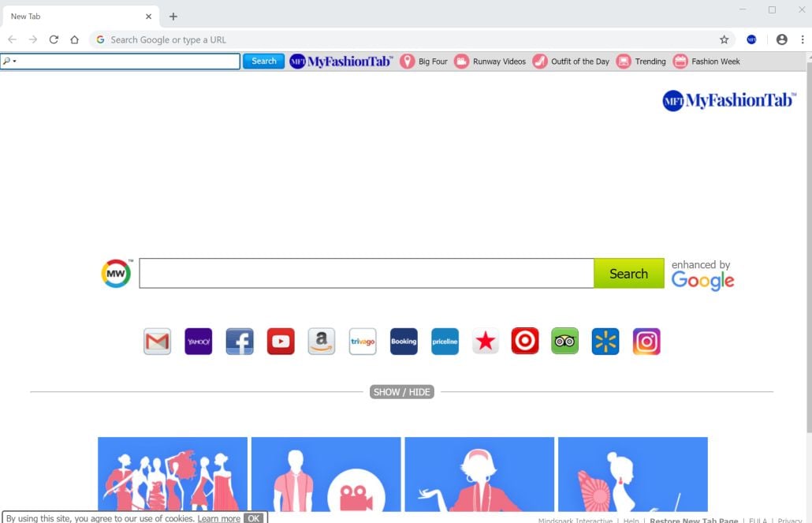This screenshot has width=812, height=523.
Task: Open a new tab with plus button
Action: [x=173, y=17]
